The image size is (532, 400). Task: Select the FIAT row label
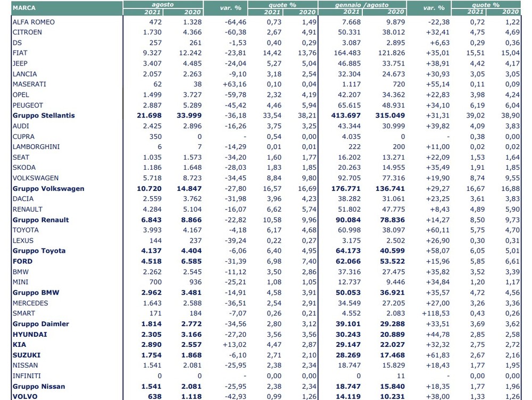(x=20, y=53)
